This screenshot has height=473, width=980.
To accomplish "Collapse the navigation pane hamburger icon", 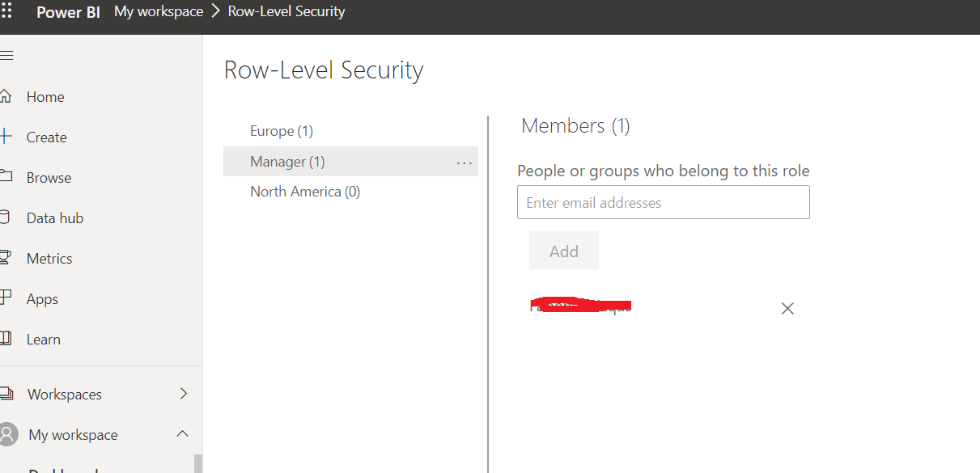I will coord(6,55).
